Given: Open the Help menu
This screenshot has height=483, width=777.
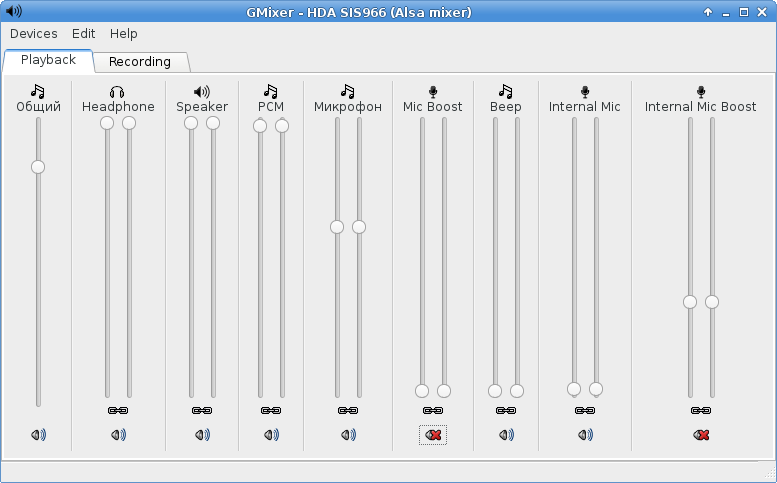Looking at the screenshot, I should pos(123,34).
